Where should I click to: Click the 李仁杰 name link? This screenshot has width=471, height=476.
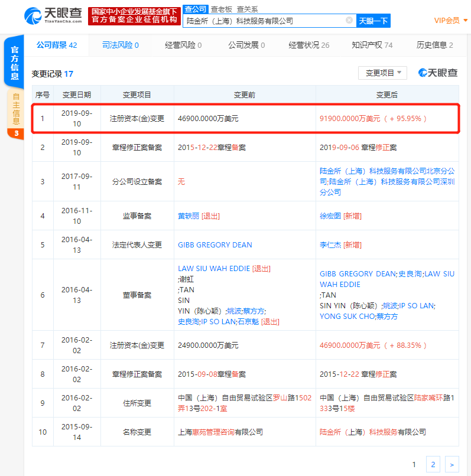click(330, 244)
